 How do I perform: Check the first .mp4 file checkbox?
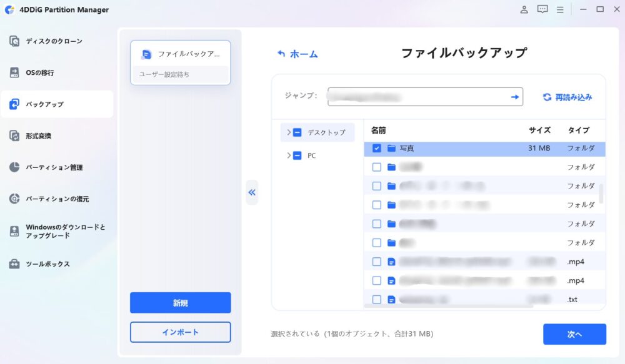click(x=377, y=262)
